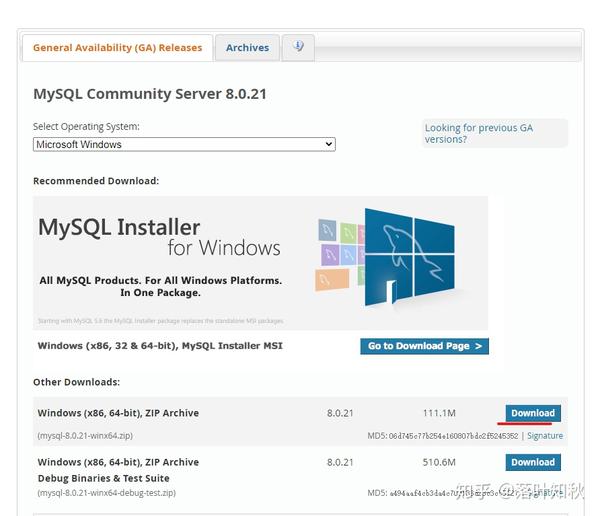Click the 510.6M file size value
Viewport: 600px width, 516px height.
pos(439,462)
